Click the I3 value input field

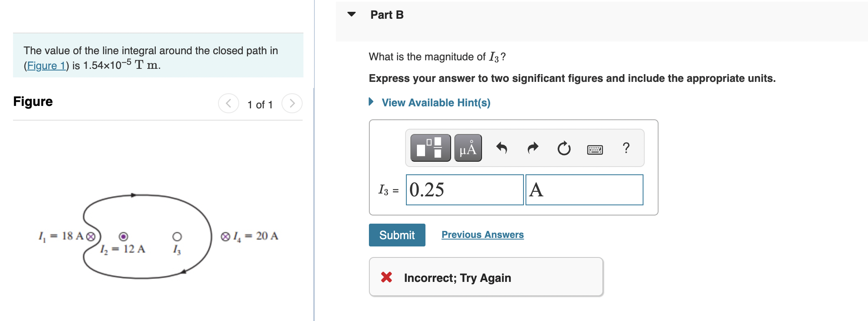tap(465, 190)
